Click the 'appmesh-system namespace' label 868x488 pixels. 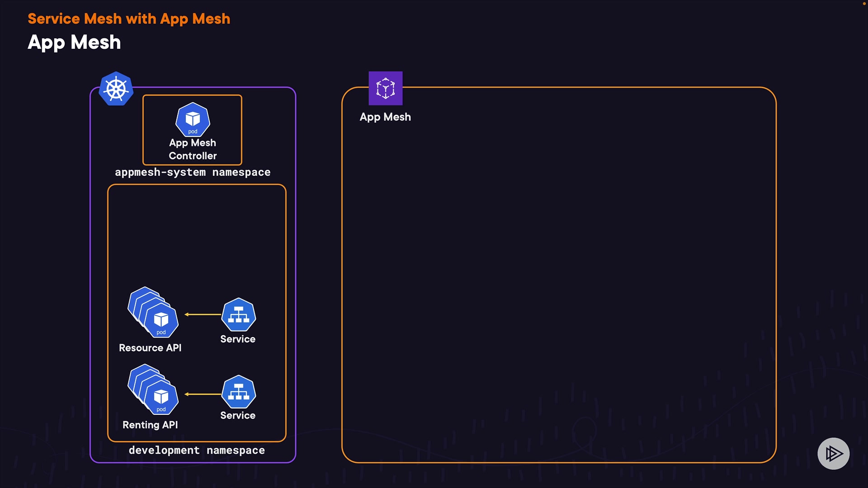point(193,172)
